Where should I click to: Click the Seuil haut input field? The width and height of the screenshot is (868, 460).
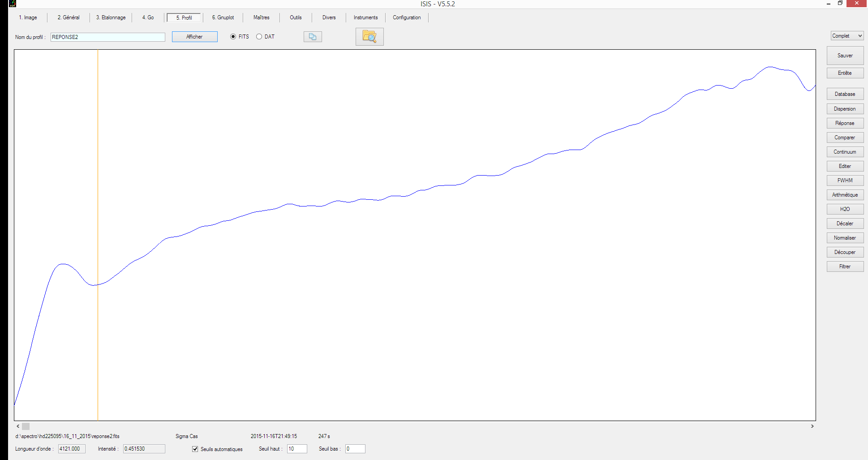296,449
